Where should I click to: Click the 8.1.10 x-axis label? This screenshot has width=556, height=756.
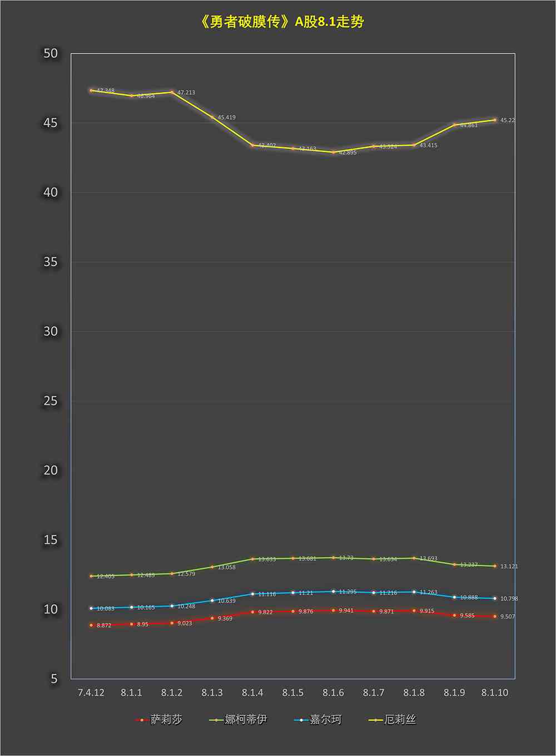pos(495,693)
